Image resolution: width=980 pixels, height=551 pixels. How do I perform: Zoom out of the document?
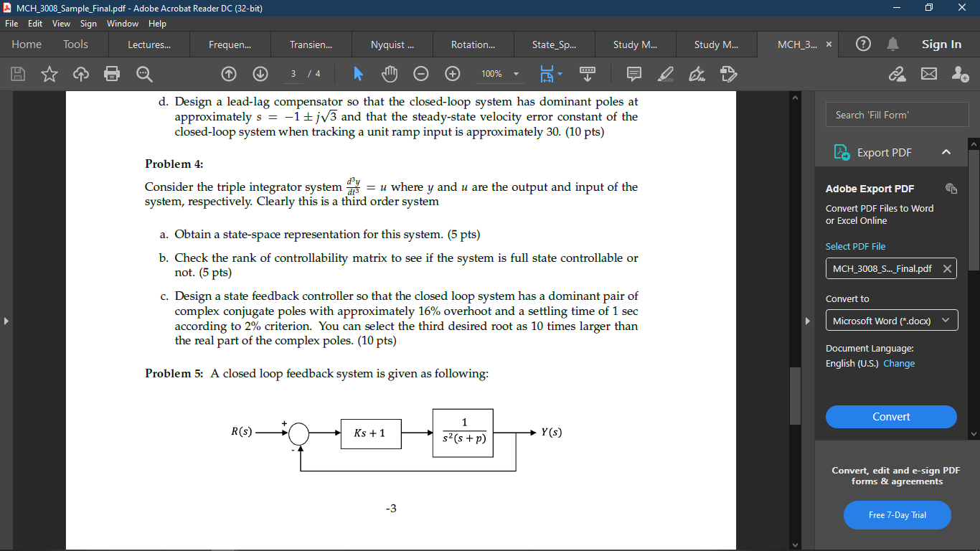[x=421, y=74]
